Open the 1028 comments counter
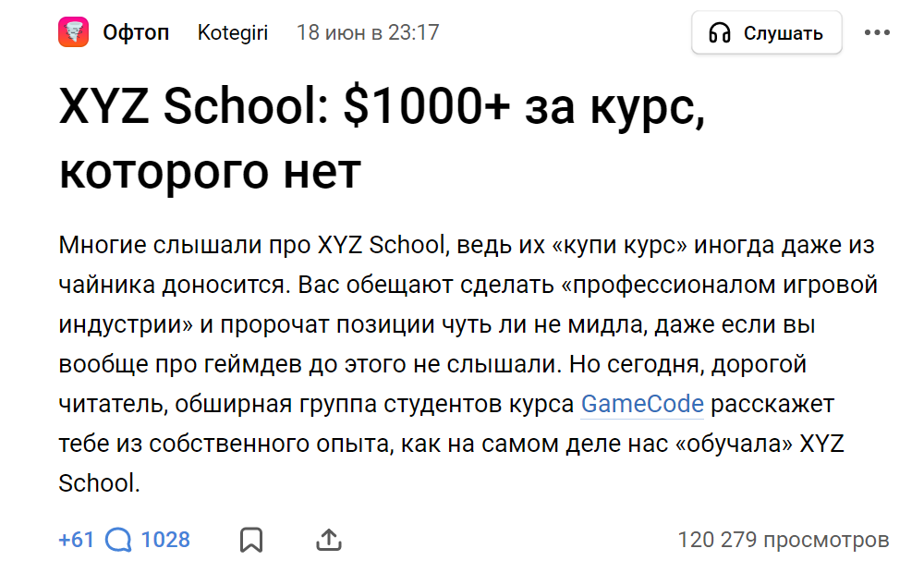Screen dimensions: 924x585 [x=165, y=540]
